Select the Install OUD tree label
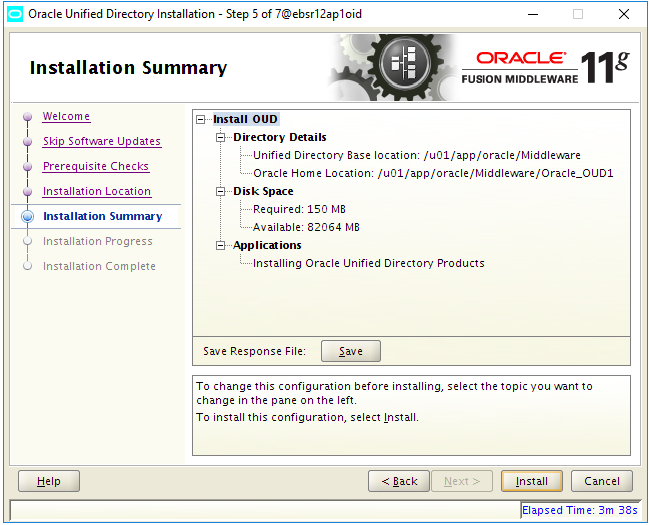This screenshot has width=649, height=525. pyautogui.click(x=245, y=119)
